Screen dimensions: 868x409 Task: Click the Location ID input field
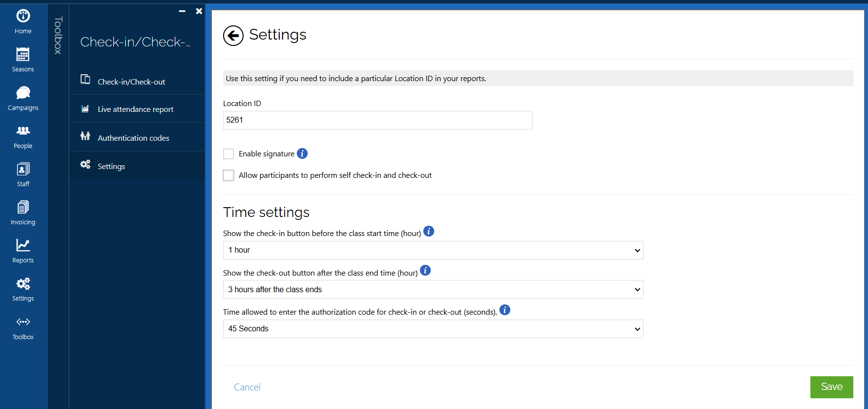377,120
